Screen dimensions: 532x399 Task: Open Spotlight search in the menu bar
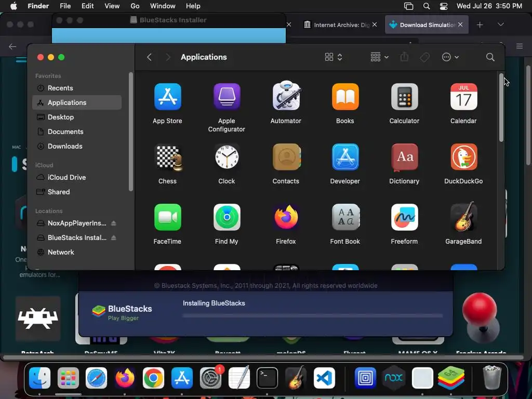tap(427, 6)
